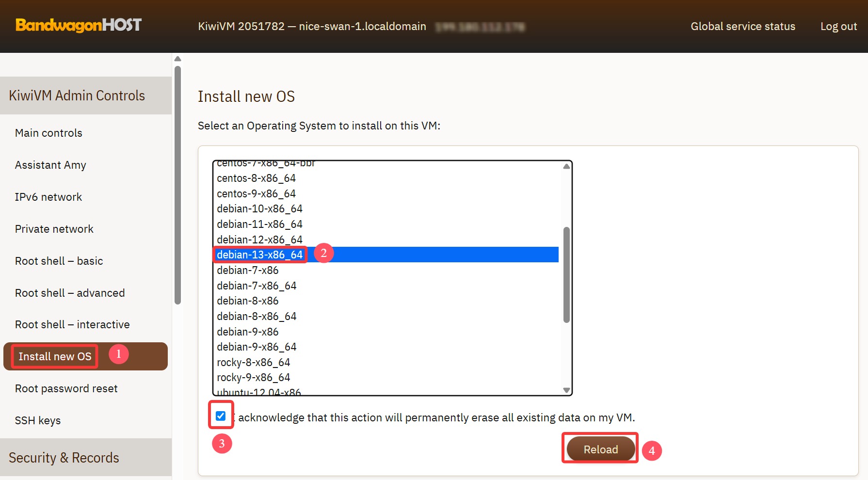The image size is (868, 480).
Task: Open Global service status link
Action: (743, 26)
